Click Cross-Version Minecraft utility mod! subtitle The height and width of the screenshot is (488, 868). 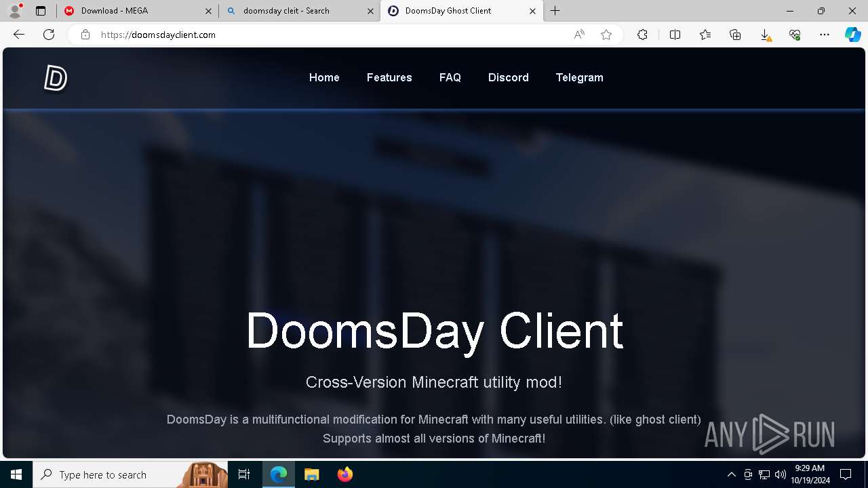[x=434, y=382]
